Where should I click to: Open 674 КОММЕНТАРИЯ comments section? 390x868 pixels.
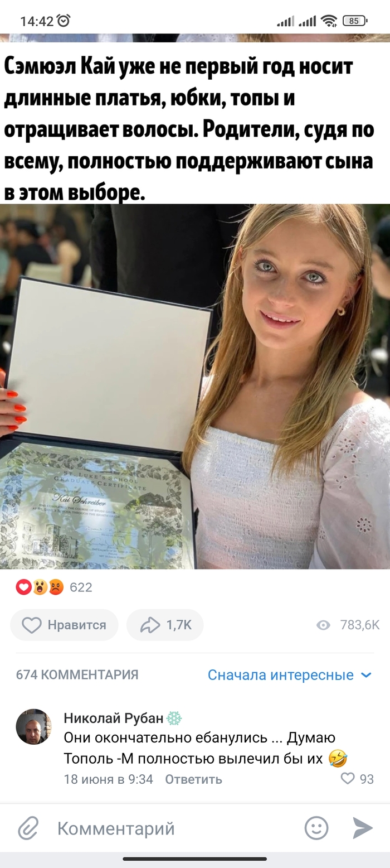tap(77, 675)
